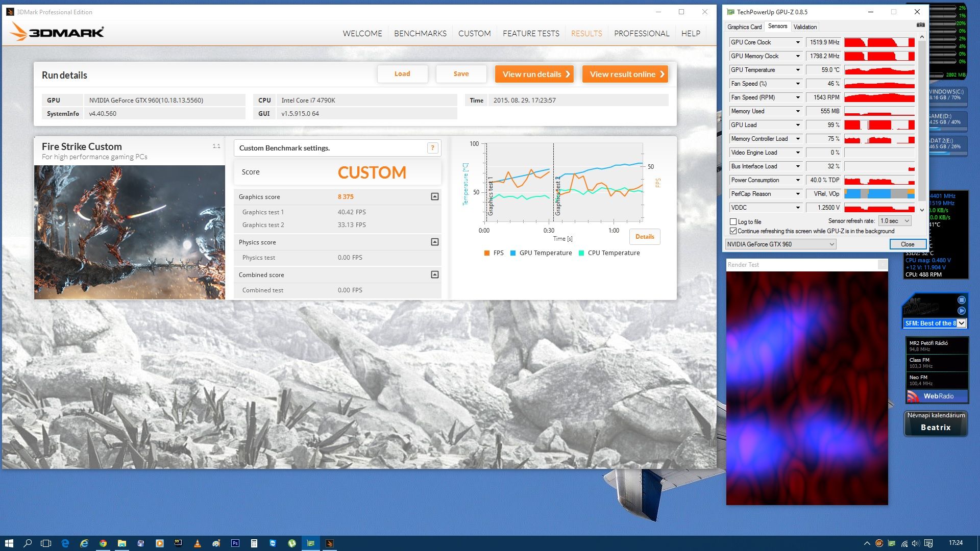Click the GPU-Z Close button
Image resolution: width=980 pixels, height=551 pixels.
point(908,244)
